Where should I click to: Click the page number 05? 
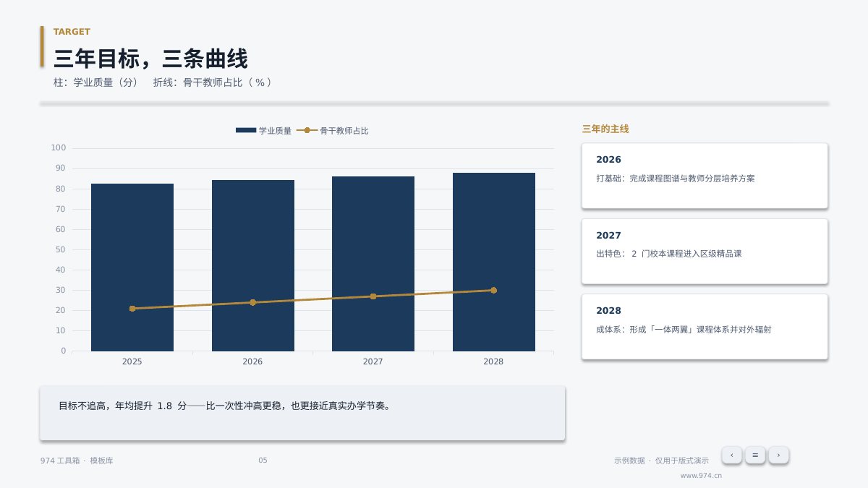click(263, 461)
